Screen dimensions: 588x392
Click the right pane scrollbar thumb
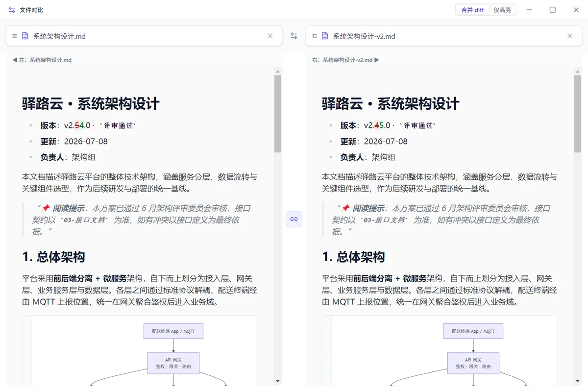[578, 114]
